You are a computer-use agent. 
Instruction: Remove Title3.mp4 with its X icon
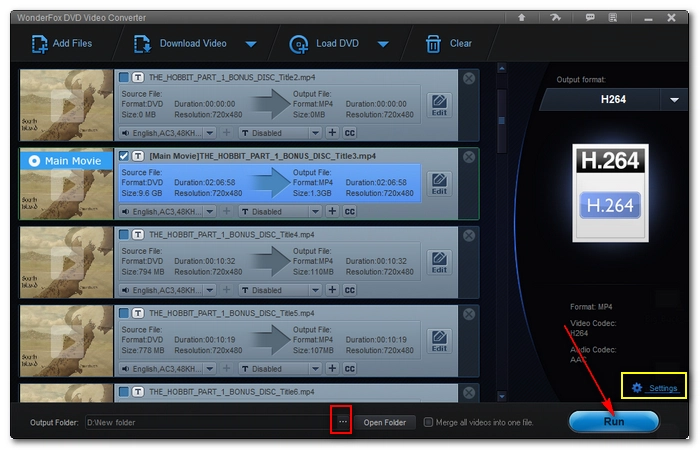469,157
